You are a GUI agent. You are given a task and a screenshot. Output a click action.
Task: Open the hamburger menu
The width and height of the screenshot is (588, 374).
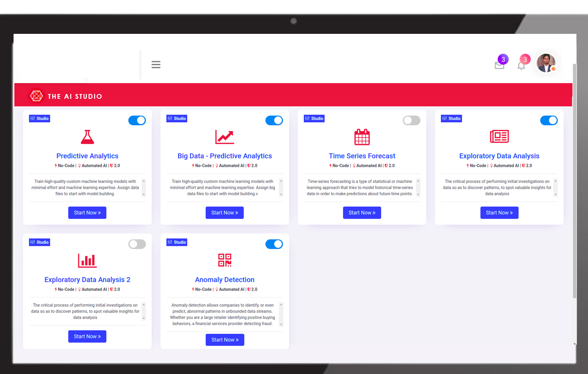156,65
